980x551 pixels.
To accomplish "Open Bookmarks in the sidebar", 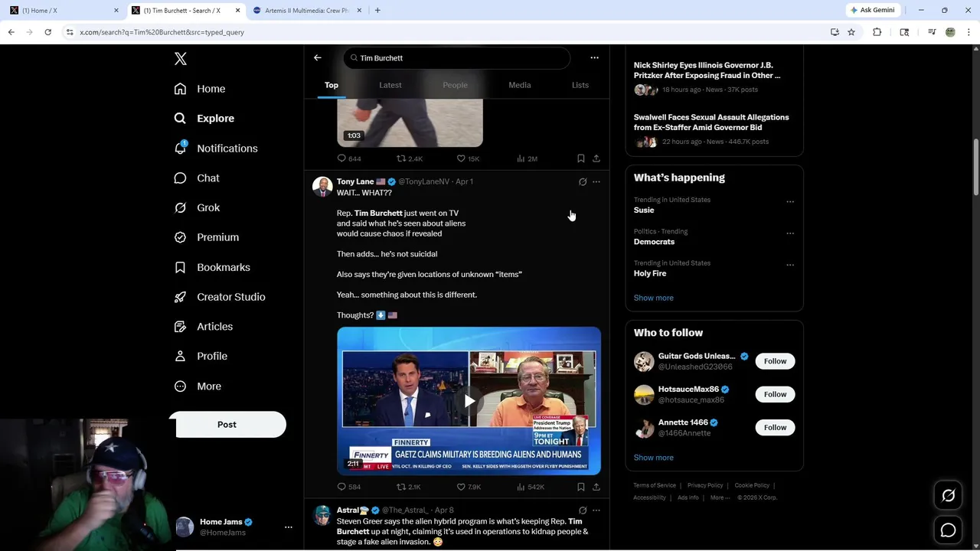I will tap(211, 267).
